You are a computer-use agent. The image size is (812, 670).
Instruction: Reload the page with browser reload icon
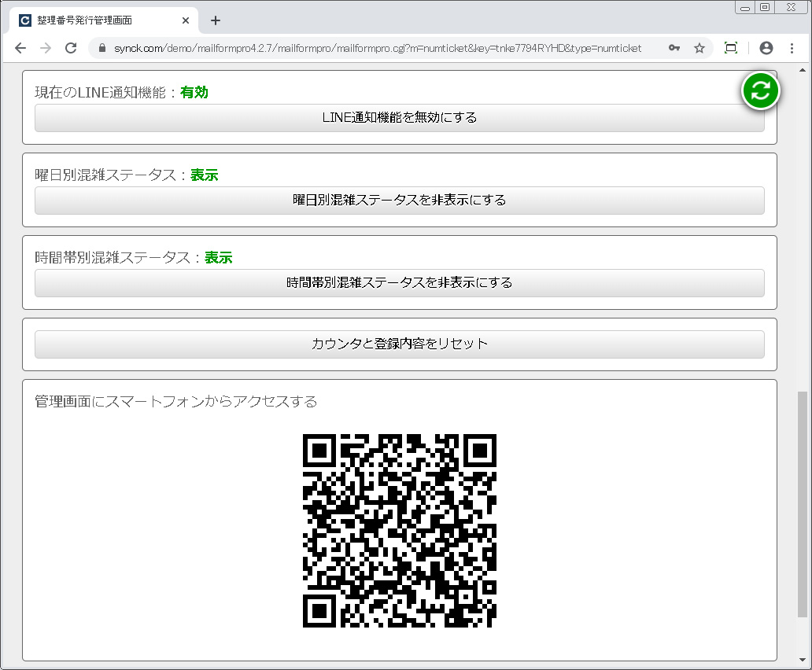pos(71,48)
